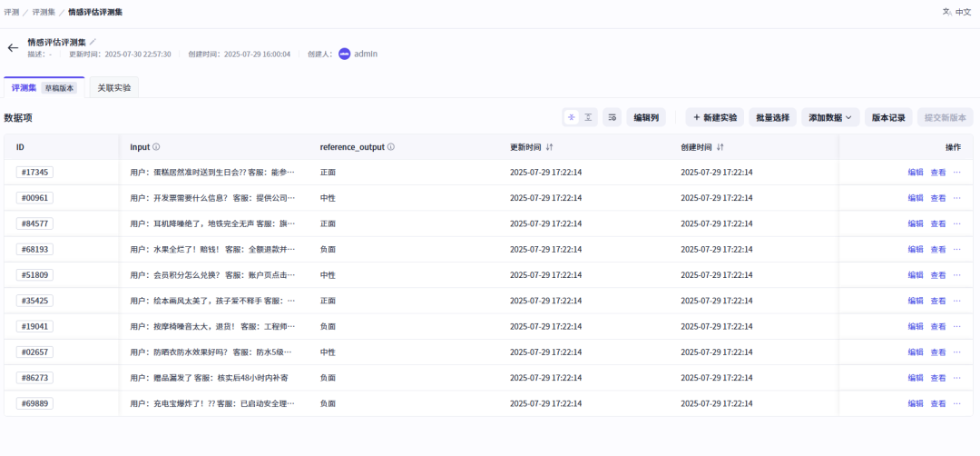Click 中性 cell in row #02657

[x=328, y=352]
